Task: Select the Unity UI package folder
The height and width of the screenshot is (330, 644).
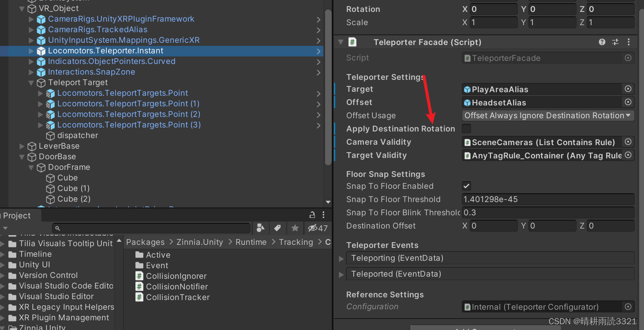Action: 34,265
